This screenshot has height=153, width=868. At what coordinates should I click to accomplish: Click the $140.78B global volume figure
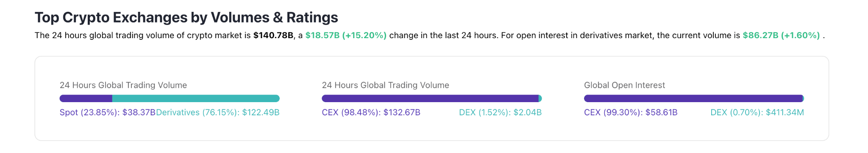[x=273, y=35]
